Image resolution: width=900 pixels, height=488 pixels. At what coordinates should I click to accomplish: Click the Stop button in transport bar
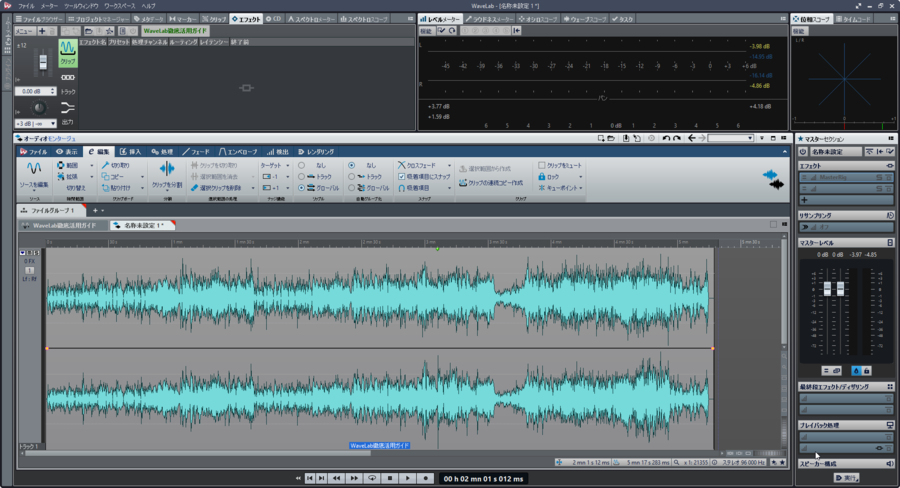click(390, 478)
